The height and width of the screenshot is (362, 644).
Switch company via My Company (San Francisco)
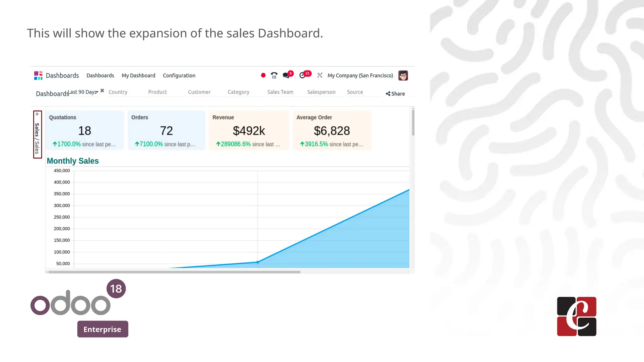click(360, 75)
